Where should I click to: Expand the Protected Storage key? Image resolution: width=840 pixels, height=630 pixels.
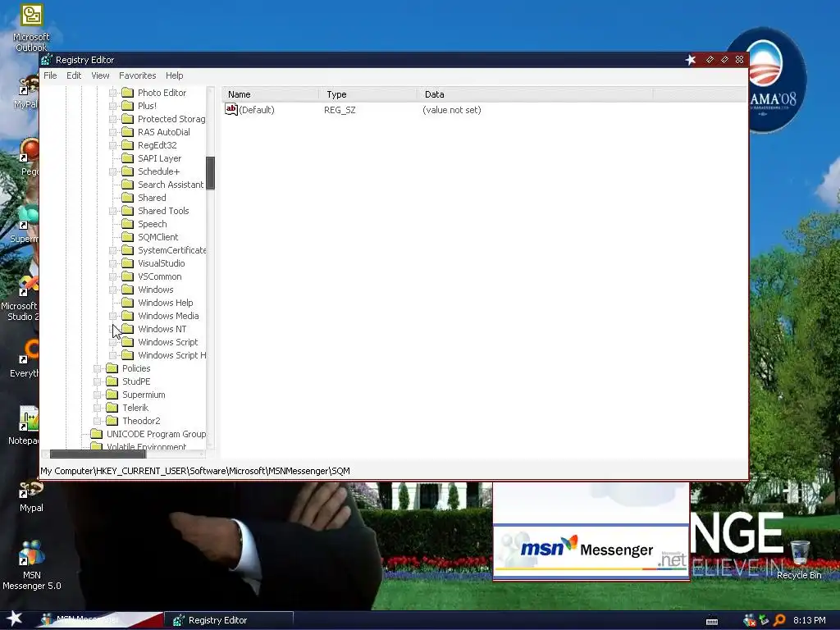[x=112, y=119]
